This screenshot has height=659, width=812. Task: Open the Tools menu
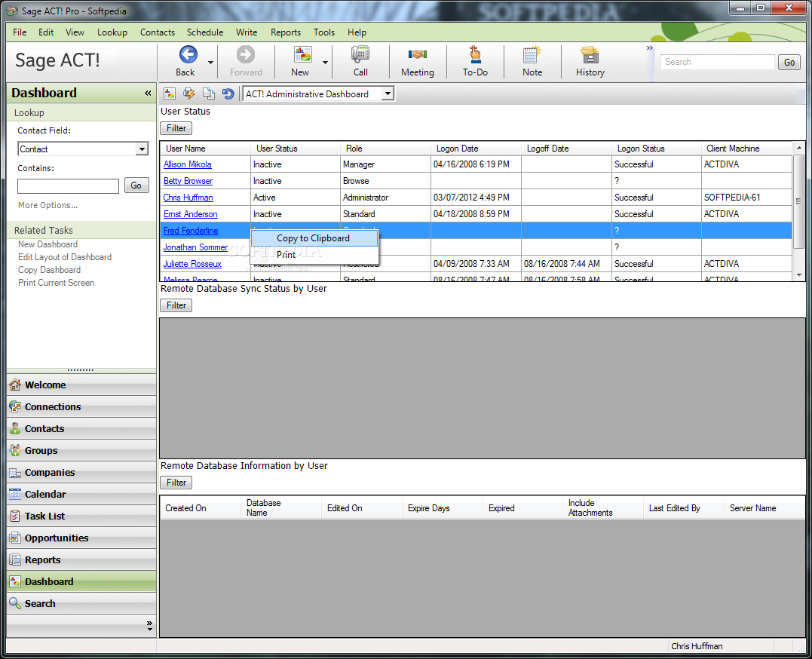click(324, 32)
